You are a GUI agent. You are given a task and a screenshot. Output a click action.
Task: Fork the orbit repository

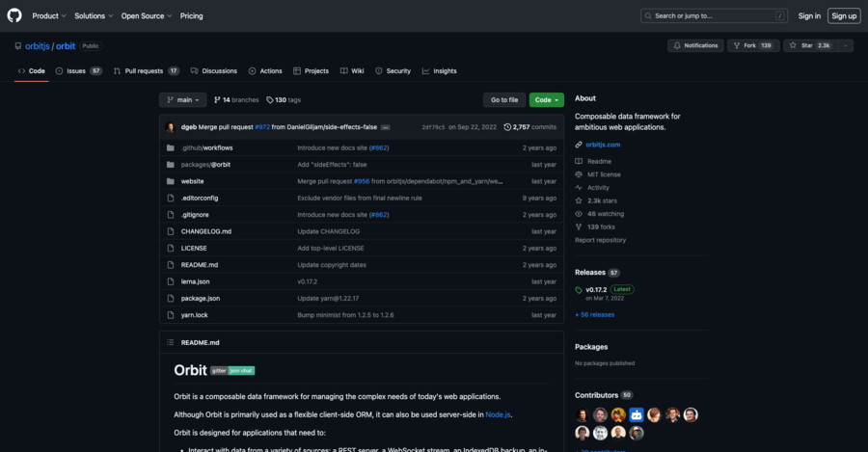(x=753, y=46)
